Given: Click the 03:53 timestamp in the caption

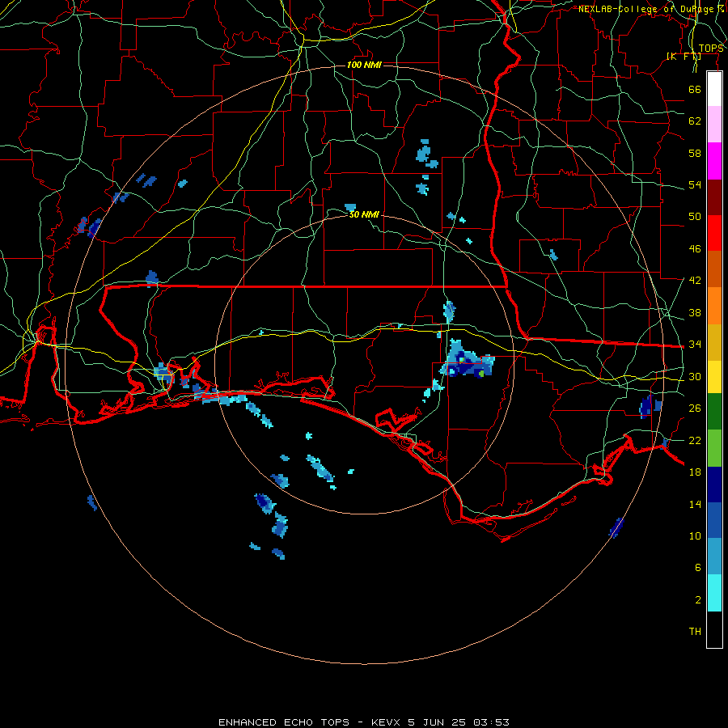Looking at the screenshot, I should coord(491,722).
